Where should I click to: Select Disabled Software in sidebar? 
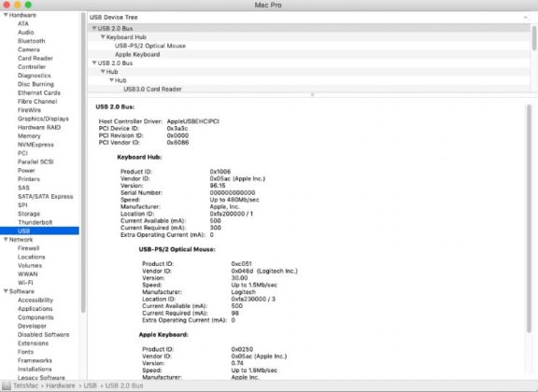43,334
